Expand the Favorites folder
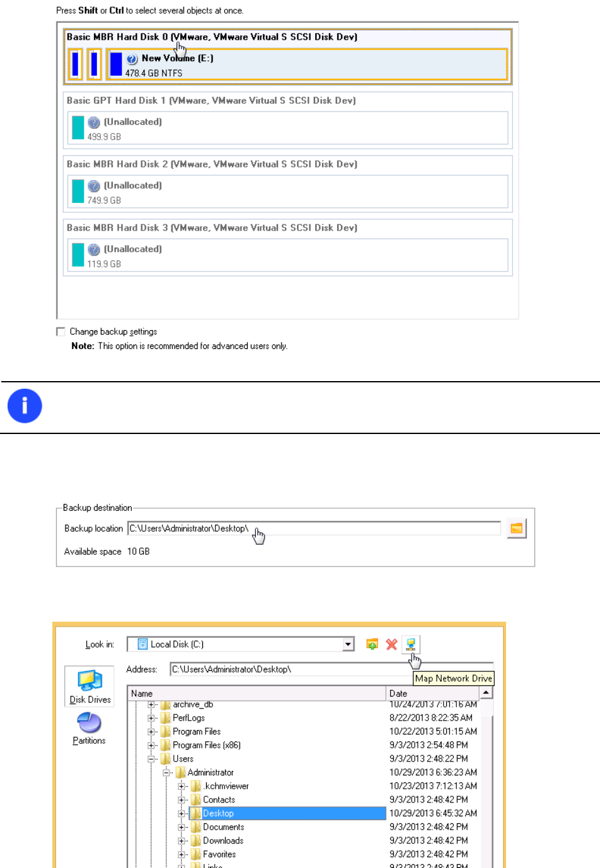The image size is (600, 868). point(182,855)
